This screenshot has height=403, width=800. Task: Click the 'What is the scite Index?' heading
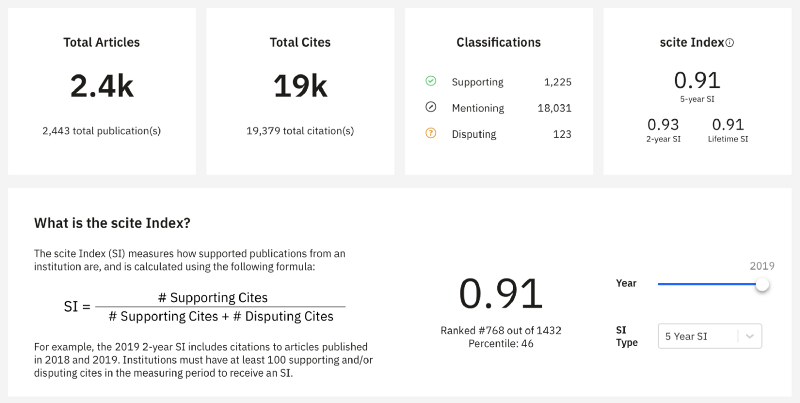click(112, 222)
